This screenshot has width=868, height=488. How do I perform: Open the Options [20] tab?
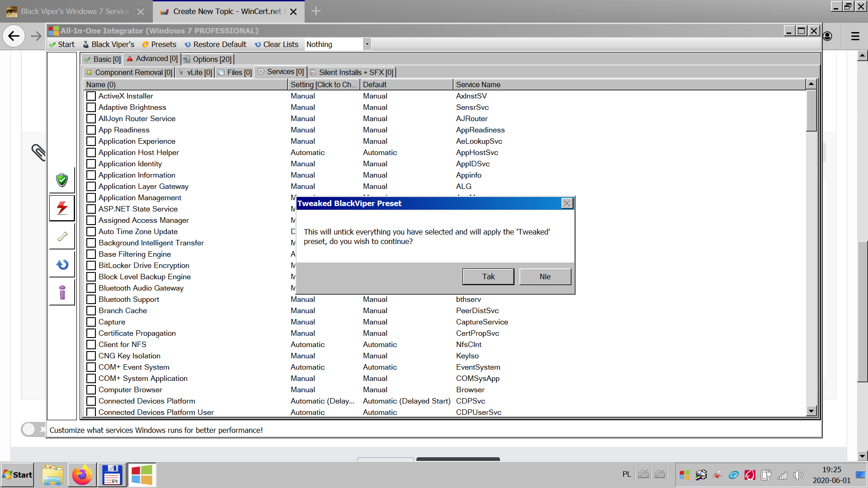(x=208, y=59)
